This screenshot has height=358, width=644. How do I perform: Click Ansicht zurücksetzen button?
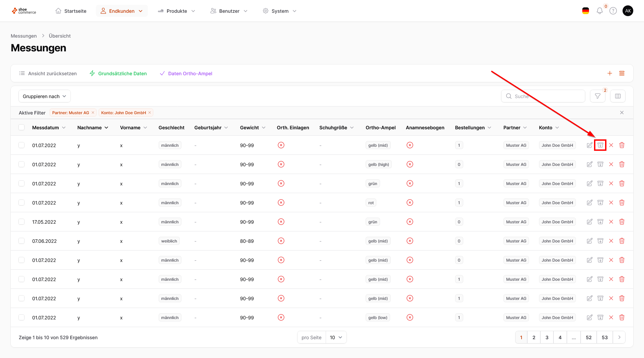point(48,74)
